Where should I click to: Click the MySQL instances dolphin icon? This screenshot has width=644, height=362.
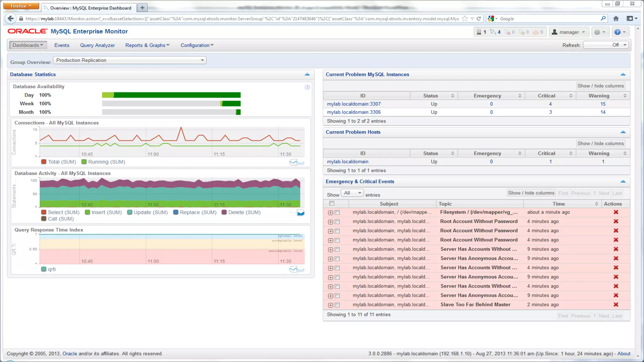pyautogui.click(x=493, y=32)
